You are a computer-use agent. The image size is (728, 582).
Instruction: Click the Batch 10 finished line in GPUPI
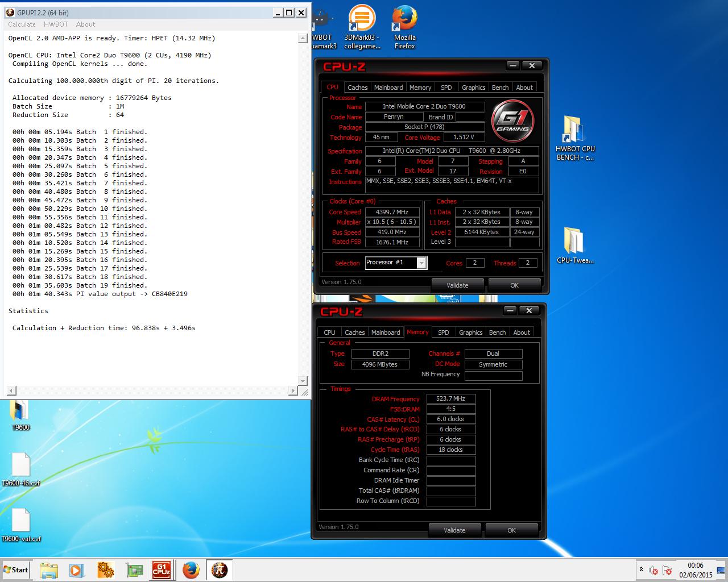80,209
